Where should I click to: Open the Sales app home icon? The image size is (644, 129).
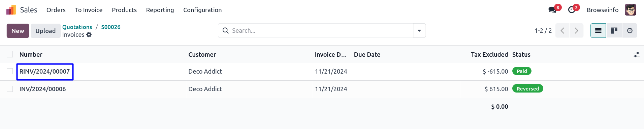tap(11, 10)
